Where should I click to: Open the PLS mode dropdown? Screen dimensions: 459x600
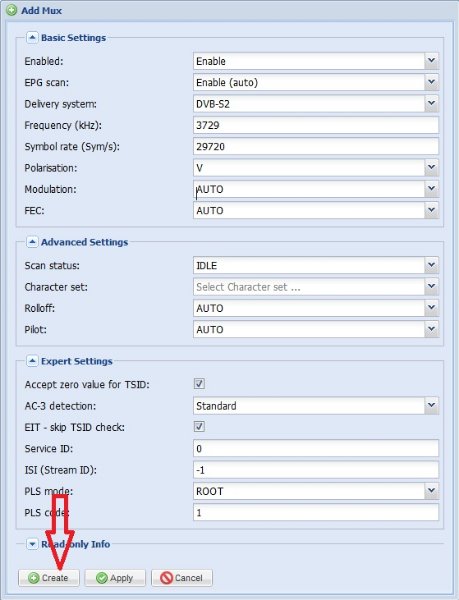[316, 491]
